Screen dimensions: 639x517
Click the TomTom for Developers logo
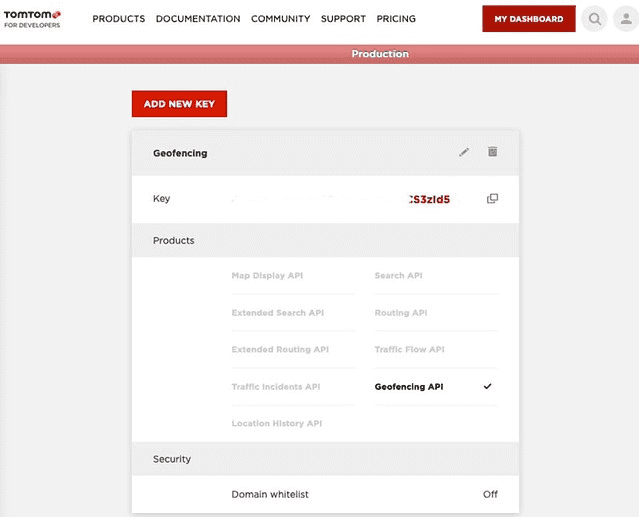click(x=32, y=18)
